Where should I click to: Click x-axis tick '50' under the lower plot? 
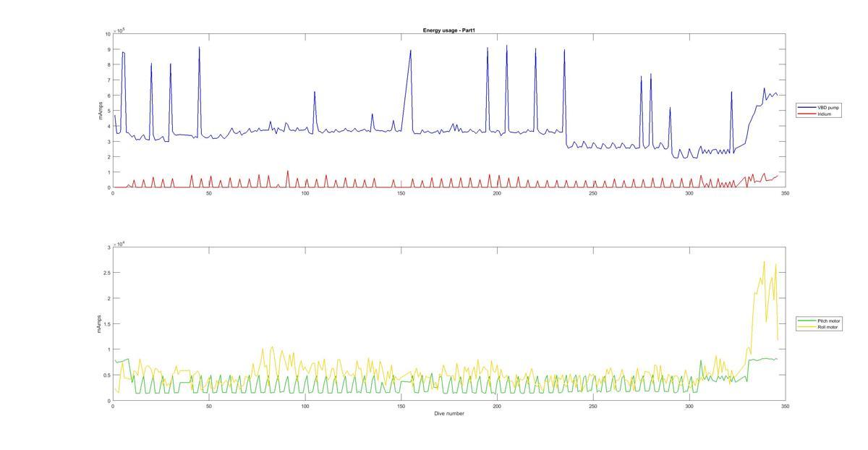coord(209,406)
